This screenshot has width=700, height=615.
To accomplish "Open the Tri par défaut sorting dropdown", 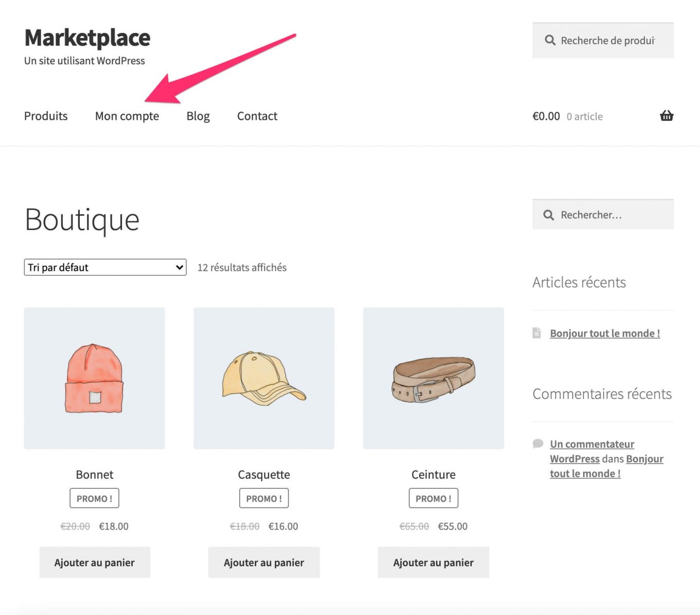I will [x=104, y=267].
